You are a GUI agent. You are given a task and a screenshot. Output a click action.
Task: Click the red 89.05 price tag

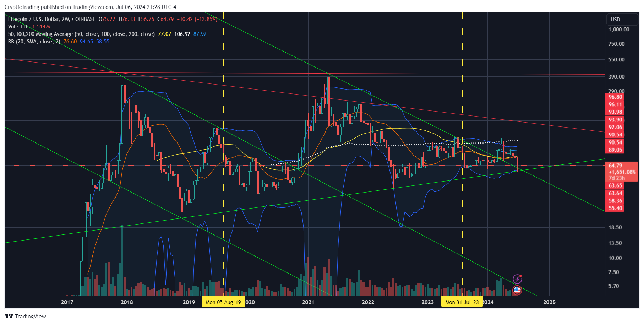click(x=615, y=150)
